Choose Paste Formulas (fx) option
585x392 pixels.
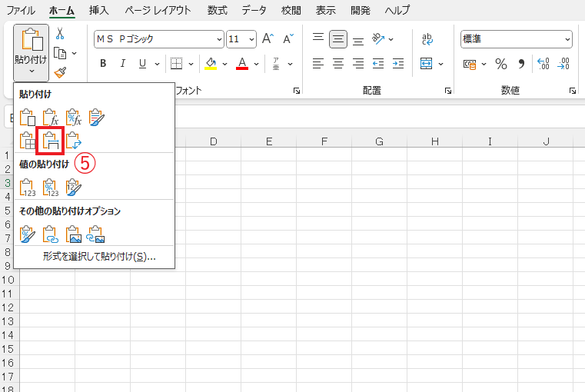pos(51,118)
